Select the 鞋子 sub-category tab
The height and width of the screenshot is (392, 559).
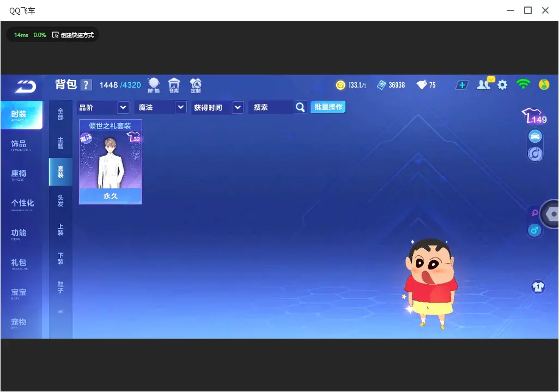click(60, 287)
